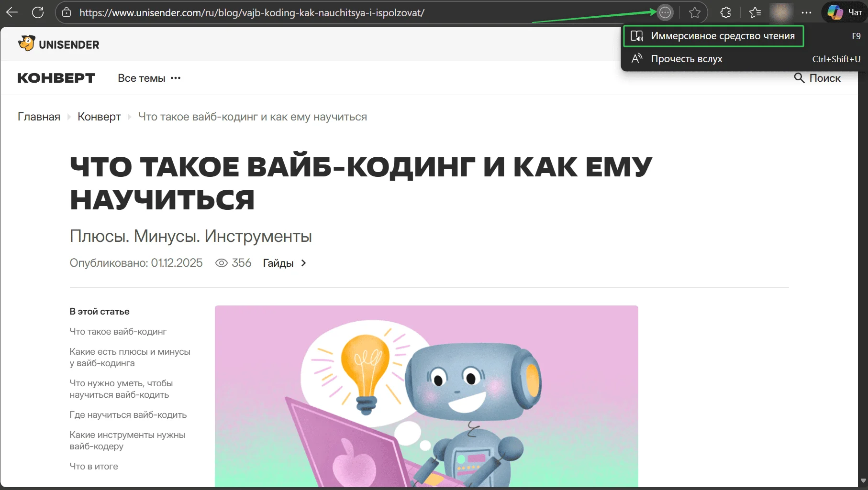Click the site info lock icon

(67, 12)
